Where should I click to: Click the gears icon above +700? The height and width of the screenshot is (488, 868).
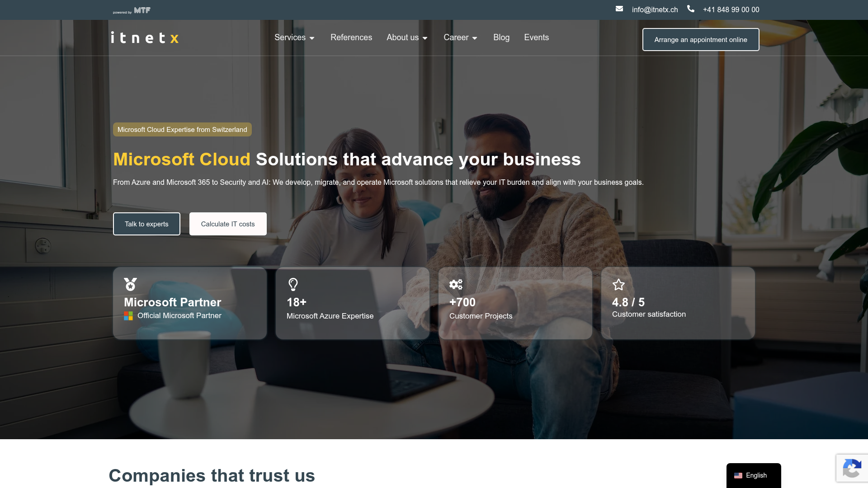pyautogui.click(x=456, y=284)
